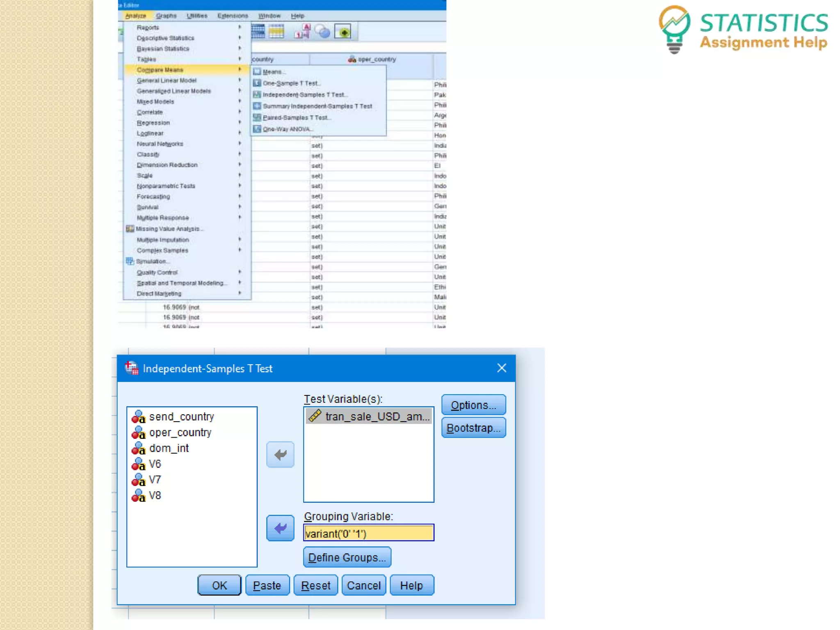The height and width of the screenshot is (630, 840).
Task: Expand the Descriptive Statistics submenu
Action: tap(166, 38)
